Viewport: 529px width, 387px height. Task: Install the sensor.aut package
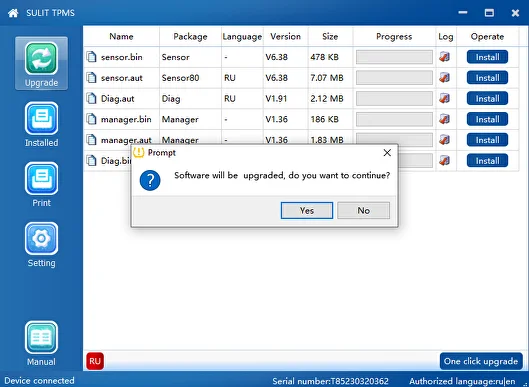[487, 78]
